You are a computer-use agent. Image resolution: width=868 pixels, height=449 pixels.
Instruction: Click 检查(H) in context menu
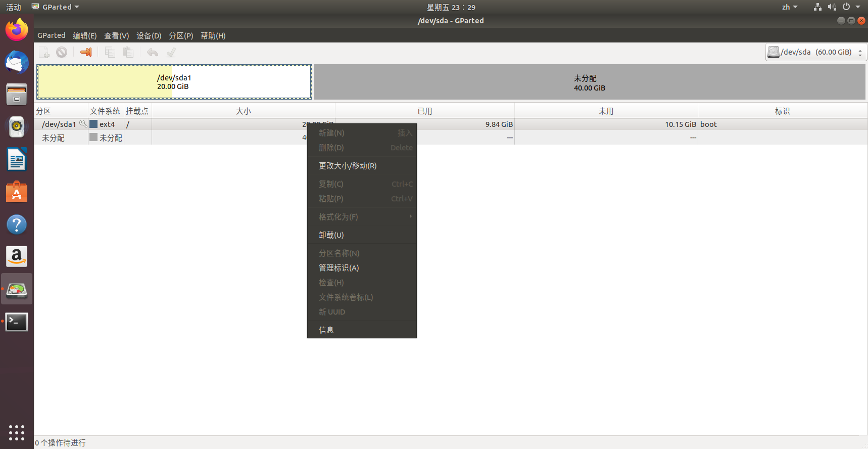(362, 282)
